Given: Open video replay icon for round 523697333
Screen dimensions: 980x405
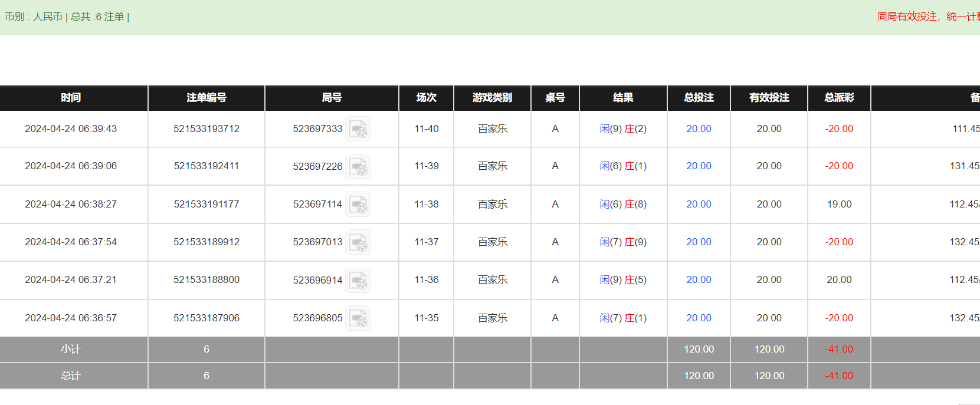Looking at the screenshot, I should coord(358,129).
